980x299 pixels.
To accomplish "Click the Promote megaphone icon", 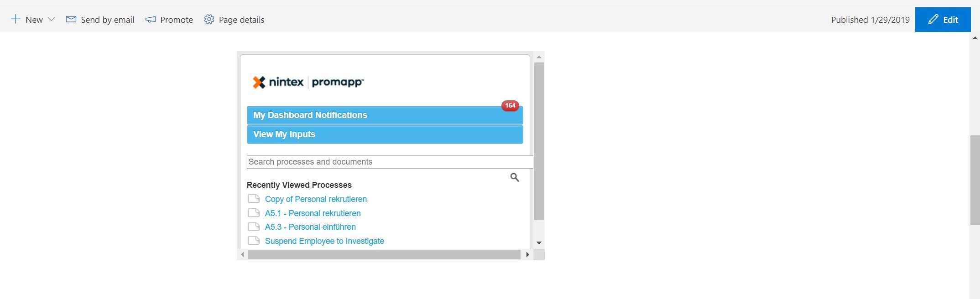I will coord(151,20).
